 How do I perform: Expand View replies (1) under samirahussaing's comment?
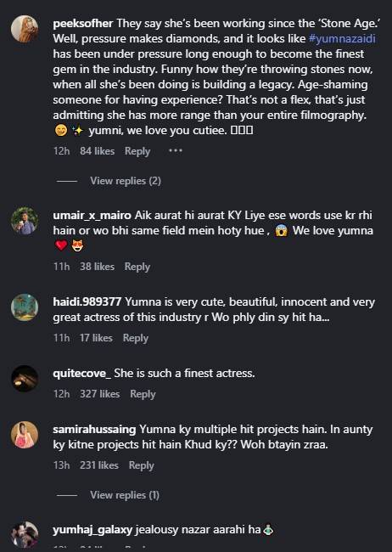click(125, 495)
